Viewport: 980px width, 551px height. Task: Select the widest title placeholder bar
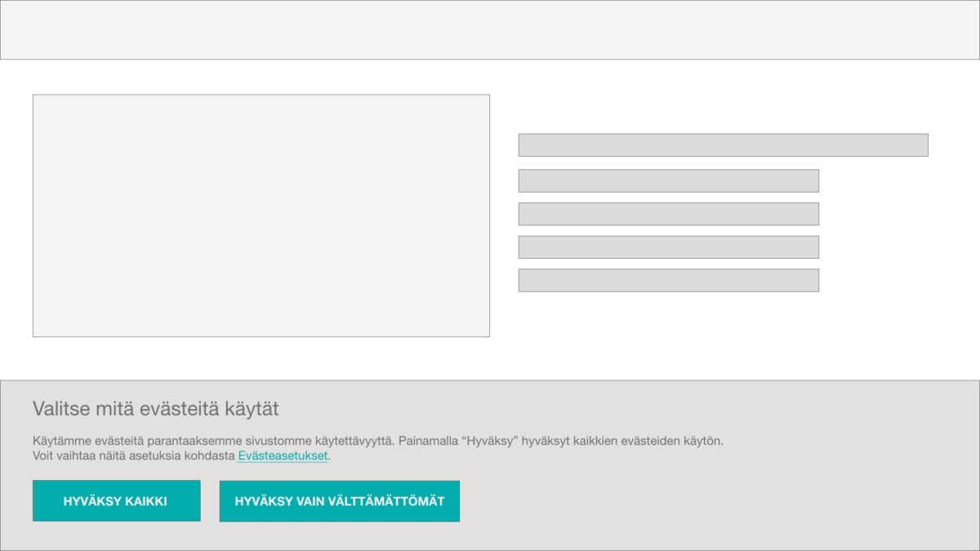click(x=723, y=145)
